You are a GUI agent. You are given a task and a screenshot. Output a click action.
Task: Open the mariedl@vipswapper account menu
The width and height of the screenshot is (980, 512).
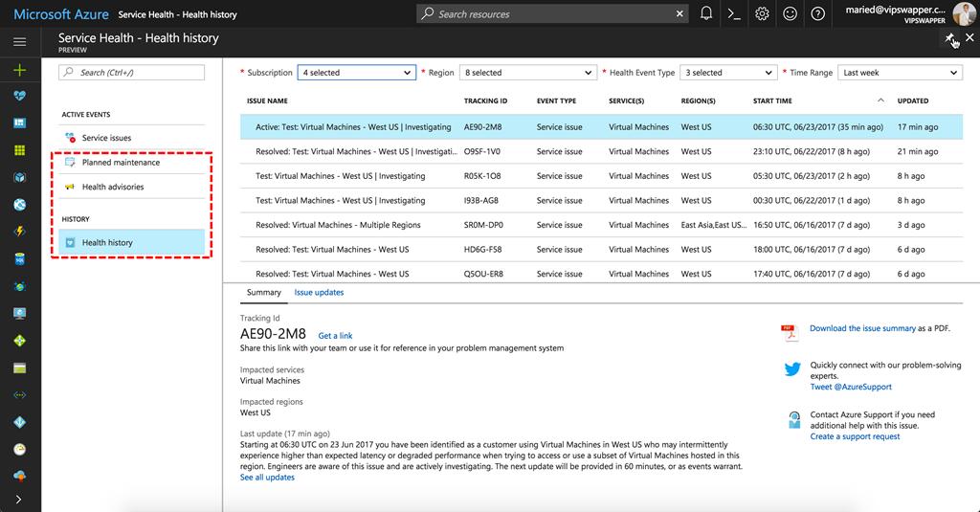click(x=896, y=13)
